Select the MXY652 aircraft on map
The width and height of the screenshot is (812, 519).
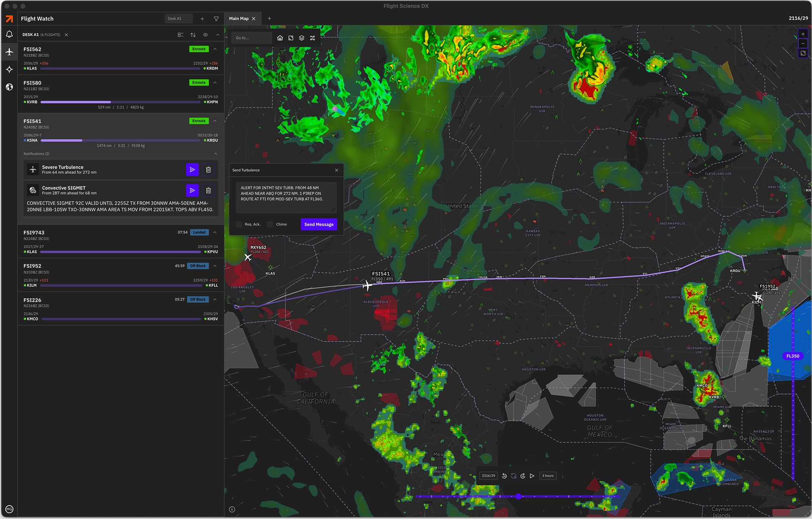pyautogui.click(x=248, y=257)
